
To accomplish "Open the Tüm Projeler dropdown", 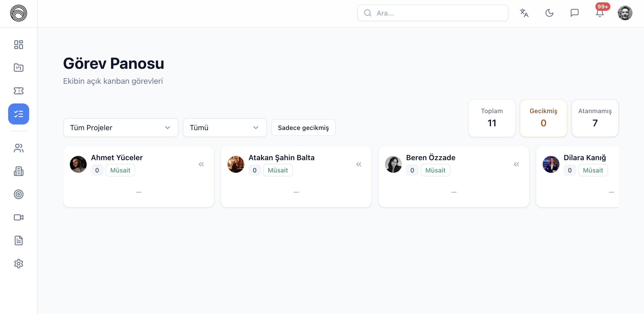I will [x=121, y=128].
